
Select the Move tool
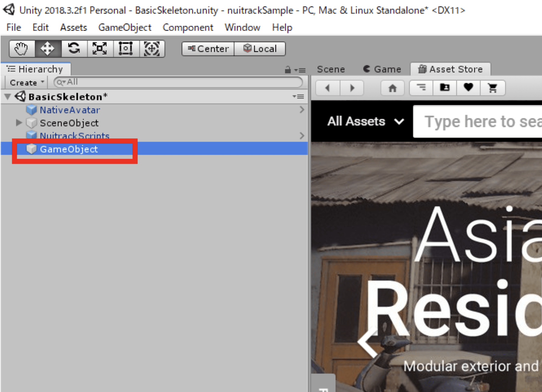(x=48, y=49)
